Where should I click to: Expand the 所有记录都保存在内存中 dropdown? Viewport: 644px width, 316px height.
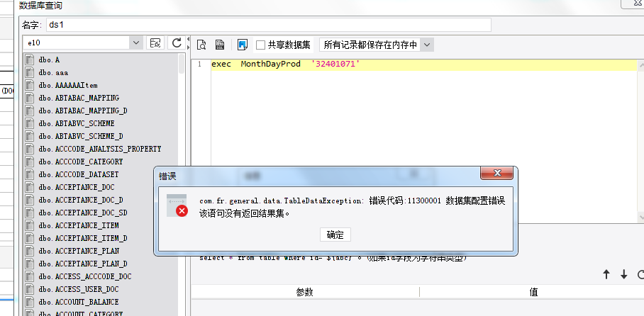427,45
